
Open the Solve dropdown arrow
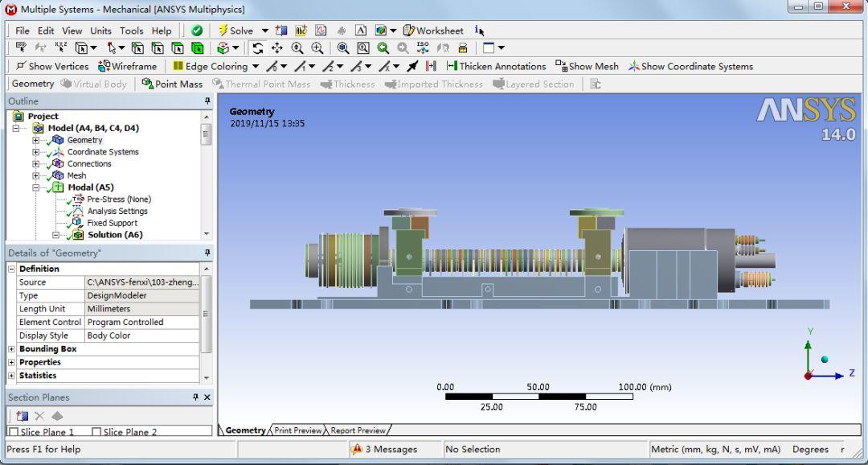(265, 31)
